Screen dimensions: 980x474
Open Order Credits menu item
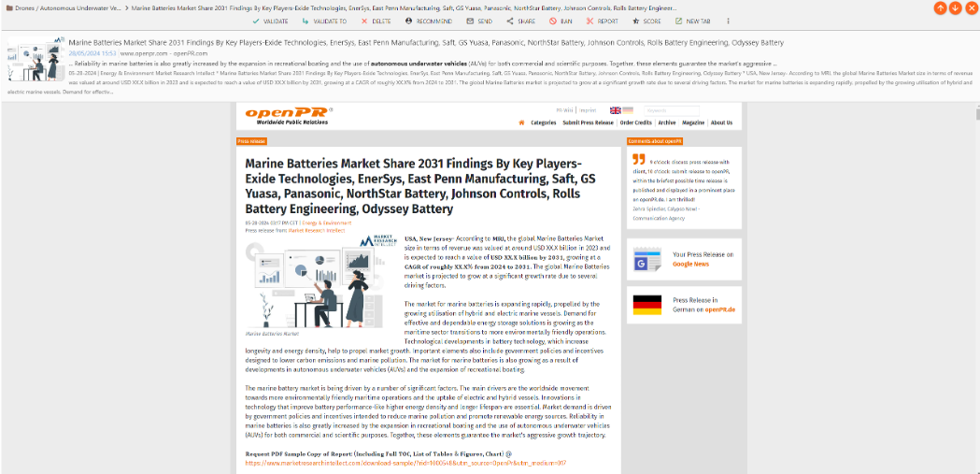[x=635, y=122]
